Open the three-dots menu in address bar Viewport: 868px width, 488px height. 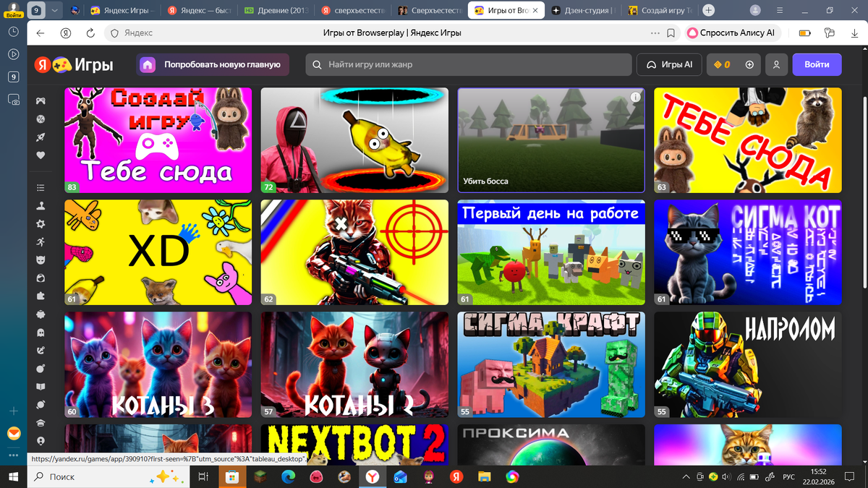[x=655, y=33]
